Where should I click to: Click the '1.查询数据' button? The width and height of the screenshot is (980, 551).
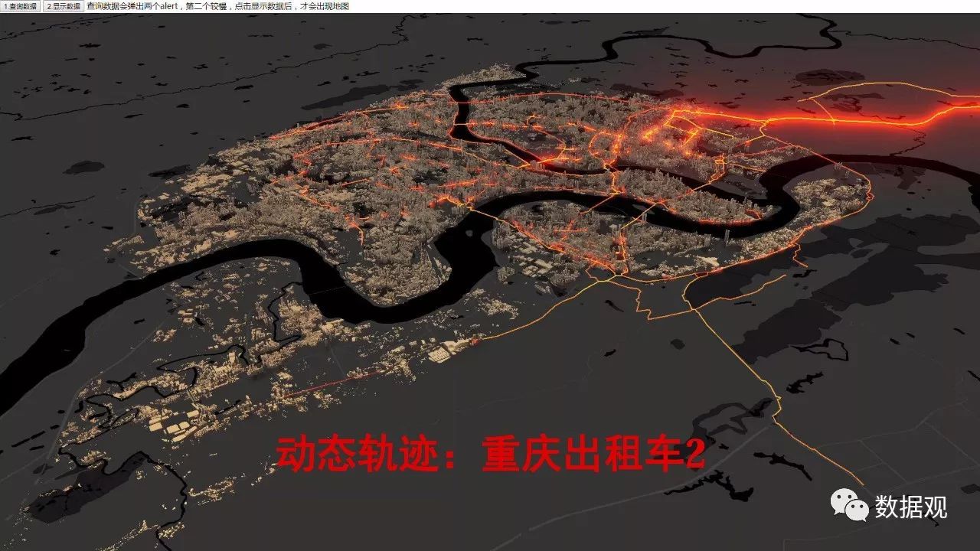[x=20, y=6]
